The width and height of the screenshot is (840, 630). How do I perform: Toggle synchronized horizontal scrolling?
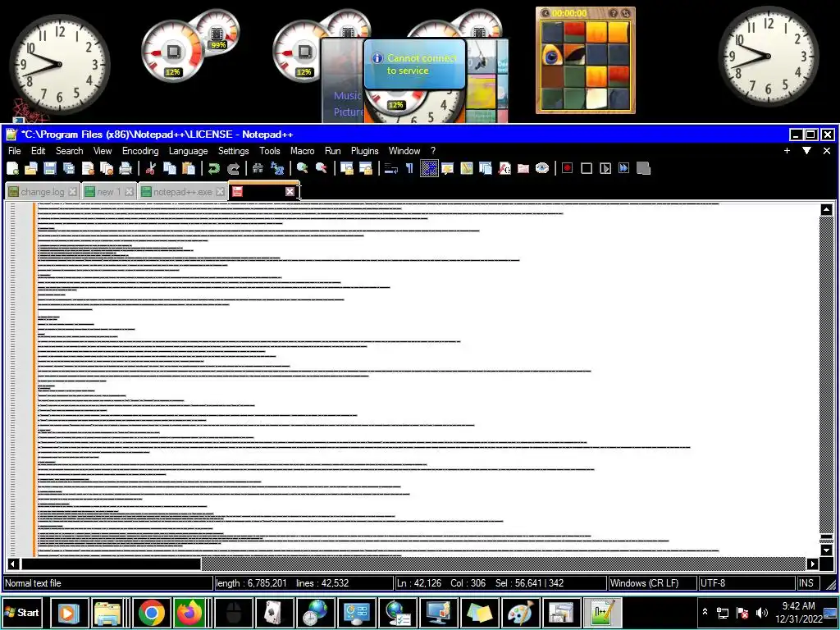(x=366, y=169)
